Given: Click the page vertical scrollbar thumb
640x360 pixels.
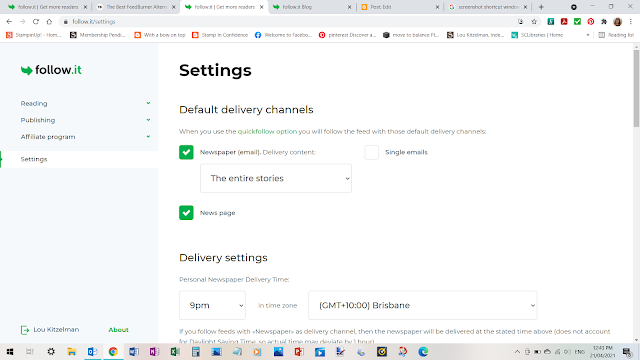Looking at the screenshot, I should click(636, 88).
